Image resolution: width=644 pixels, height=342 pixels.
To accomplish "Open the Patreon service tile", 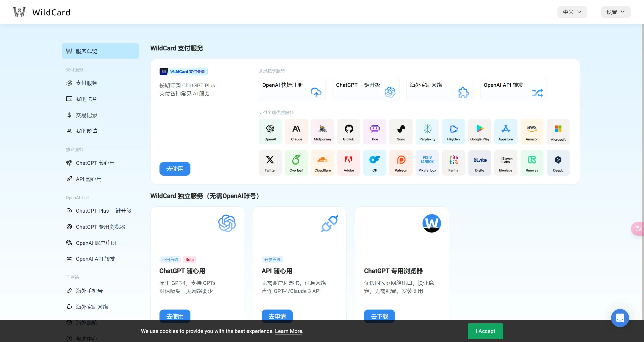I will [401, 163].
